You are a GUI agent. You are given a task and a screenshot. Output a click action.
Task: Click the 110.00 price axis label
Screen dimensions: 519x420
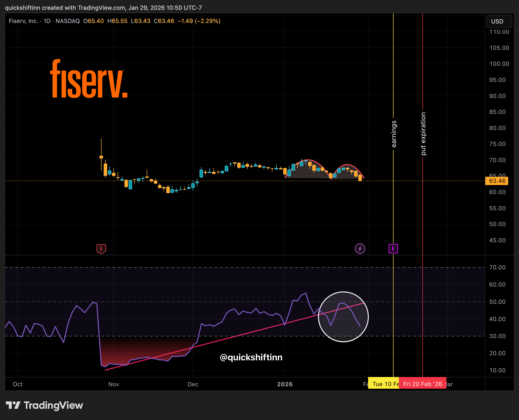click(499, 32)
